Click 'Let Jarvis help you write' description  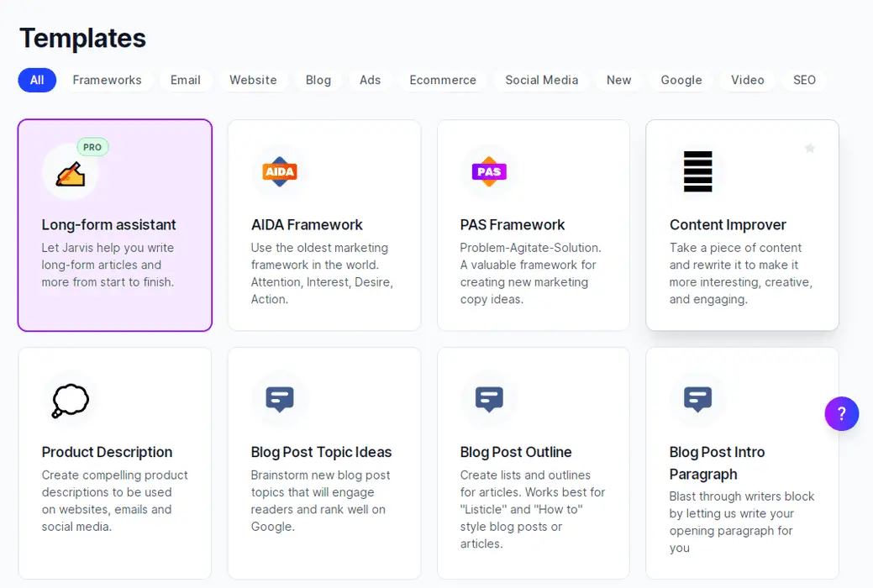(108, 265)
